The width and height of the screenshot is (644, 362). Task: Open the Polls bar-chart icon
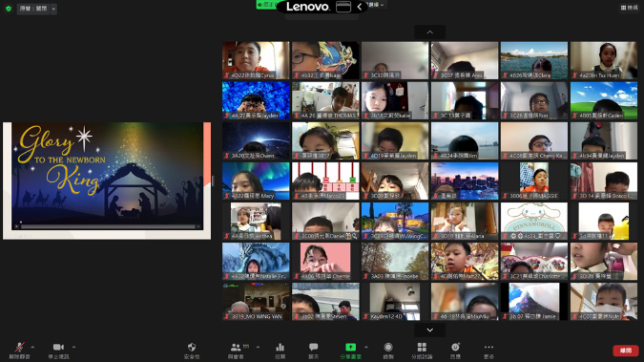pyautogui.click(x=280, y=351)
